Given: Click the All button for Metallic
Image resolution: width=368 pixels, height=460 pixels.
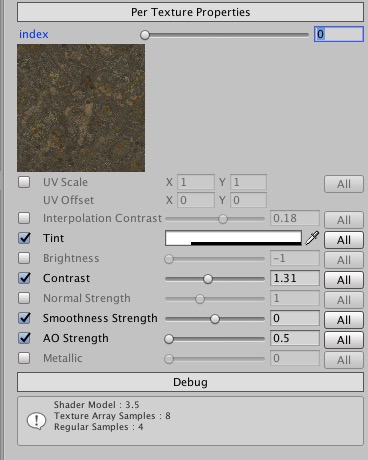Looking at the screenshot, I should tap(344, 360).
